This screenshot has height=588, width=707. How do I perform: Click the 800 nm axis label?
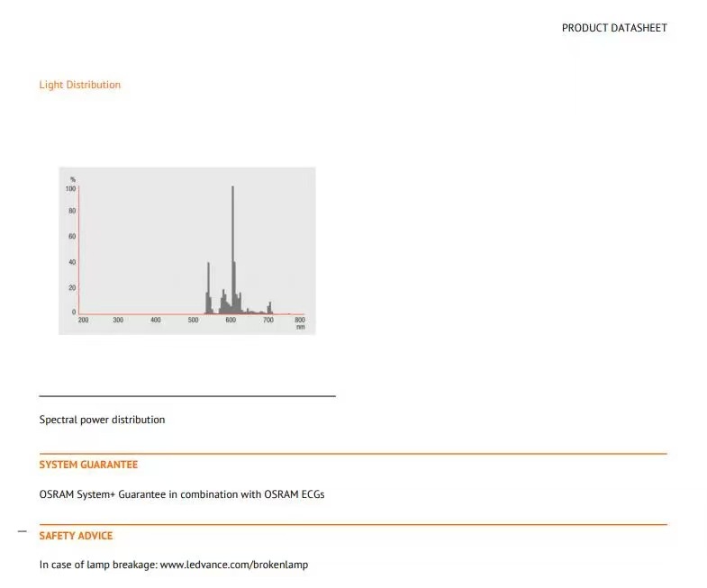pos(300,323)
